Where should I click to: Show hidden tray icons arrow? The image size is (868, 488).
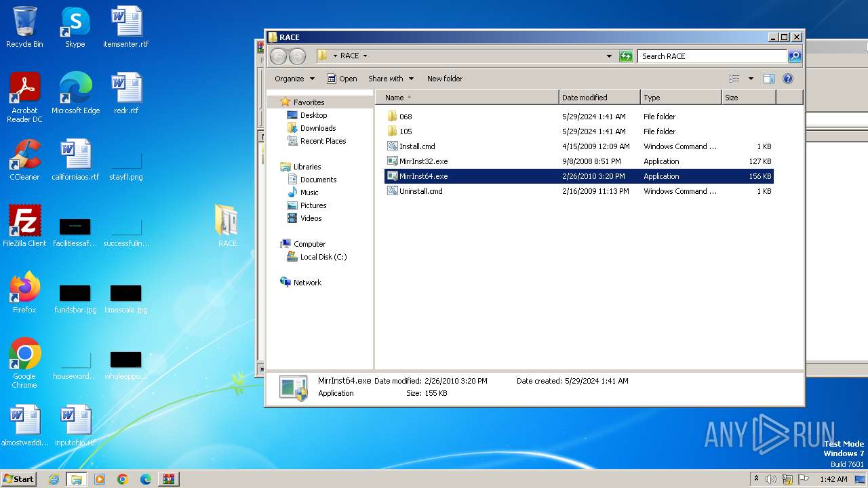click(x=756, y=479)
